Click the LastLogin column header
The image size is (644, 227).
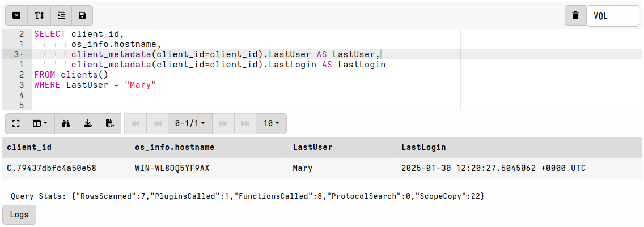[423, 147]
